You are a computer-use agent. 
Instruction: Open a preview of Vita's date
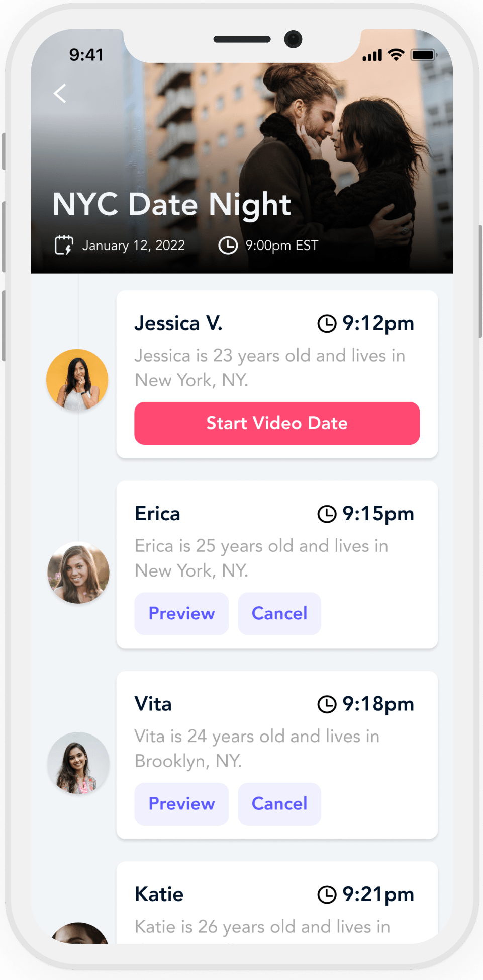(181, 803)
